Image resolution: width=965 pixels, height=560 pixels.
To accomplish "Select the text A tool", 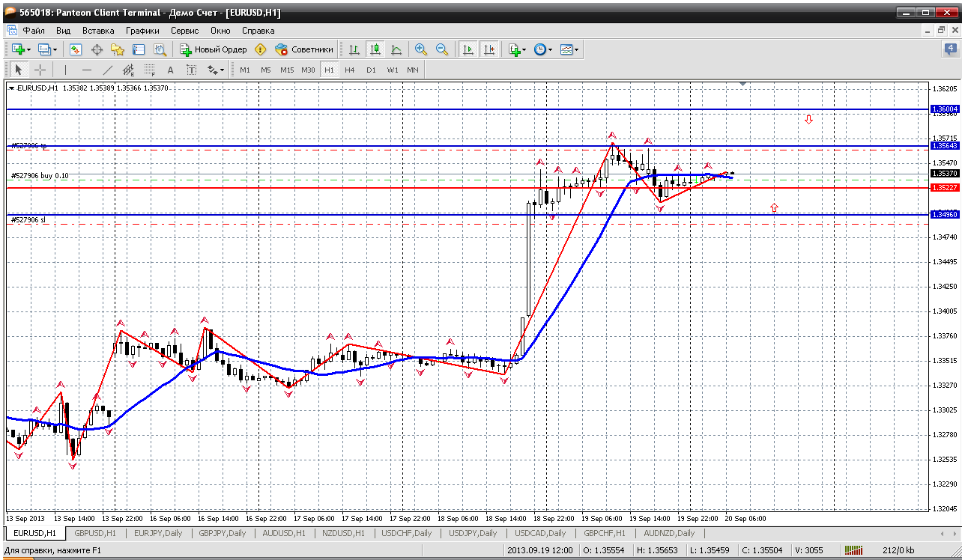I will click(170, 70).
